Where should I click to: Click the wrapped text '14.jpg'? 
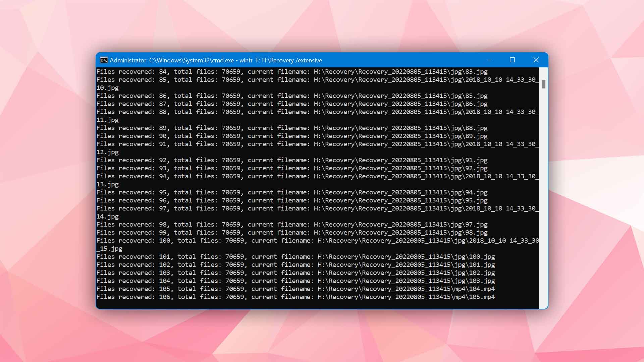[107, 217]
